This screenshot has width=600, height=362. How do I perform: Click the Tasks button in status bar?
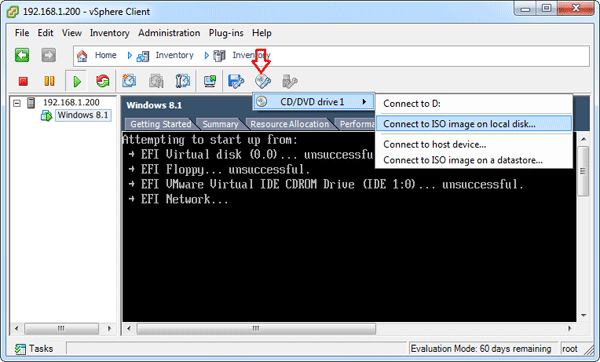tap(34, 349)
